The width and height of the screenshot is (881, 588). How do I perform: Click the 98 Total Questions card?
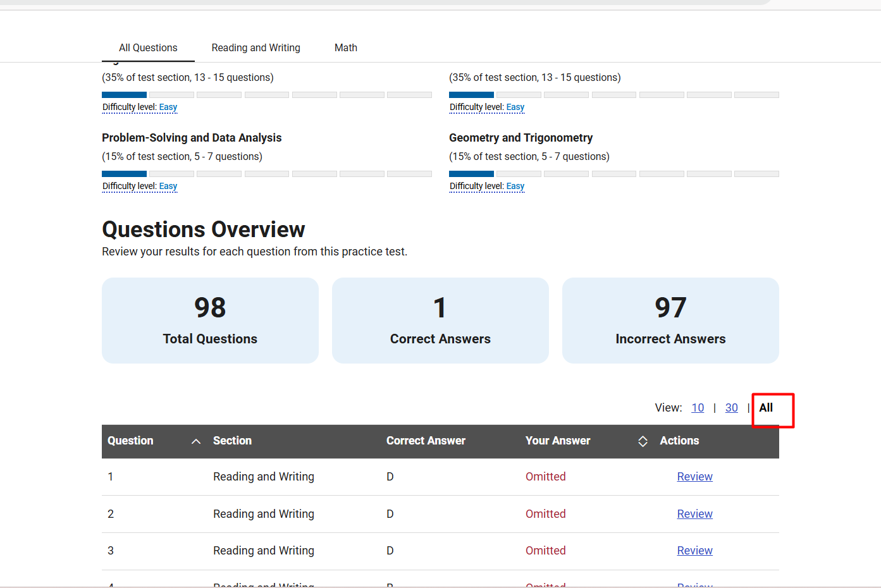[210, 321]
